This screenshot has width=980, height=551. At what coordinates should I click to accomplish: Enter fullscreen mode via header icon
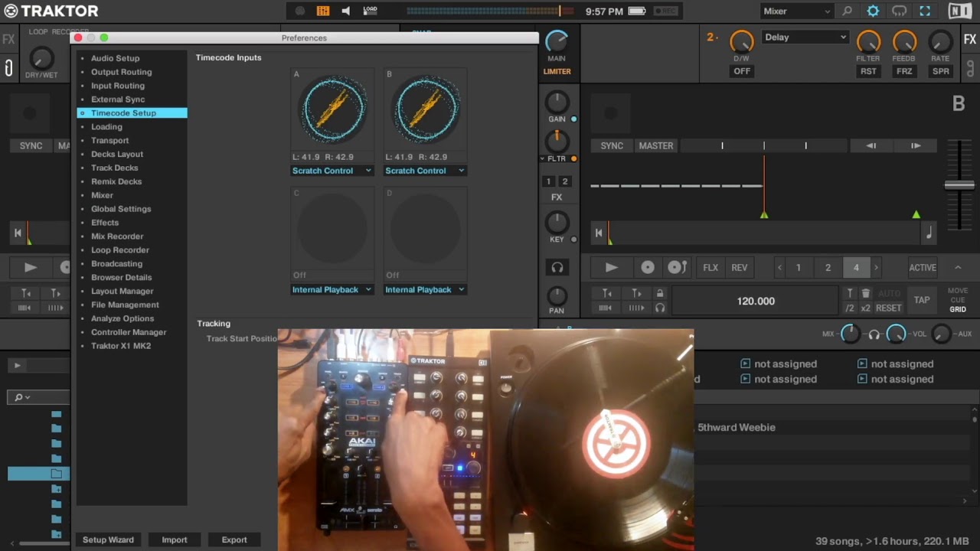(925, 11)
